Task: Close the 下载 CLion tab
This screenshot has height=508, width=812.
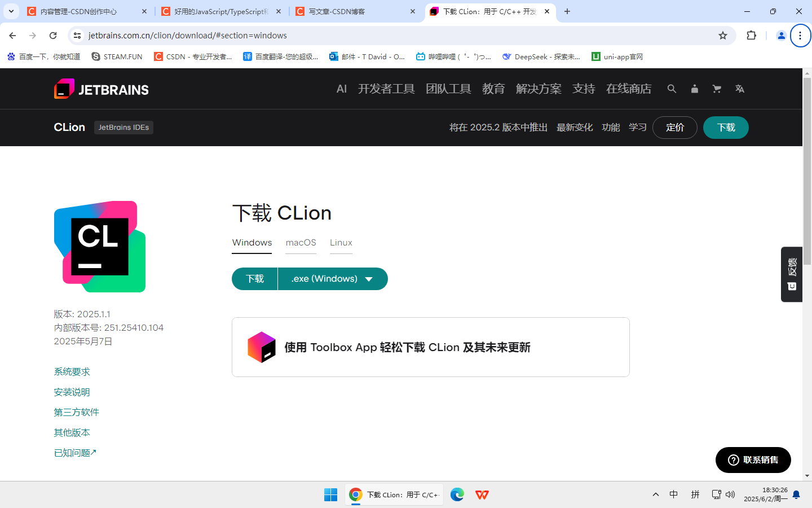Action: click(547, 11)
